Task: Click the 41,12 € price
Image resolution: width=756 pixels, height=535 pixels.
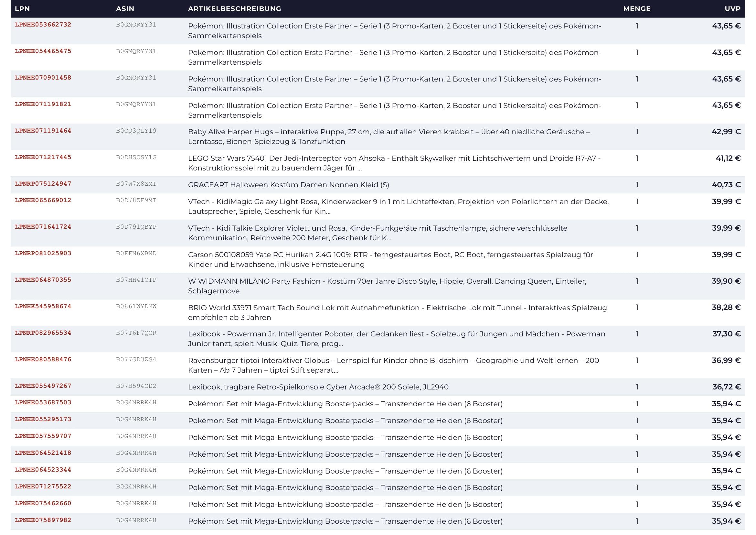Action: pos(728,158)
